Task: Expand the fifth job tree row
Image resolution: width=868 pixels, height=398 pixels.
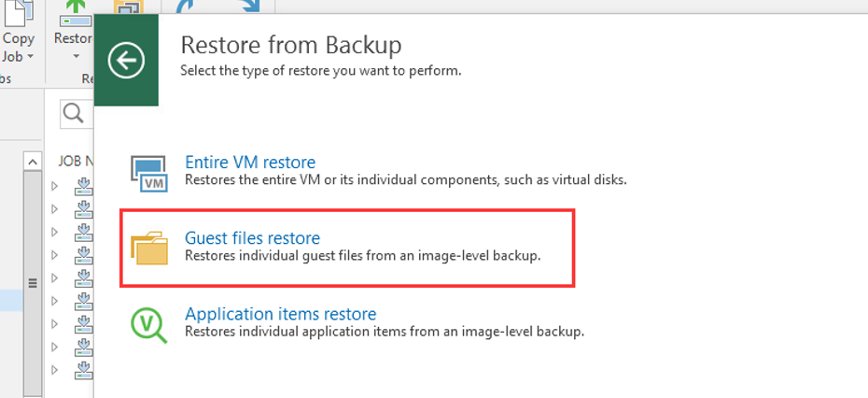Action: tap(55, 277)
